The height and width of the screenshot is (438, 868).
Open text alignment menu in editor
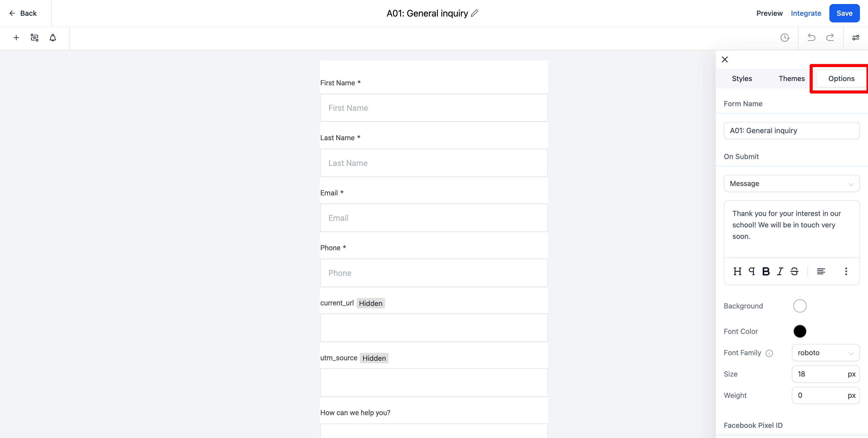pyautogui.click(x=821, y=271)
